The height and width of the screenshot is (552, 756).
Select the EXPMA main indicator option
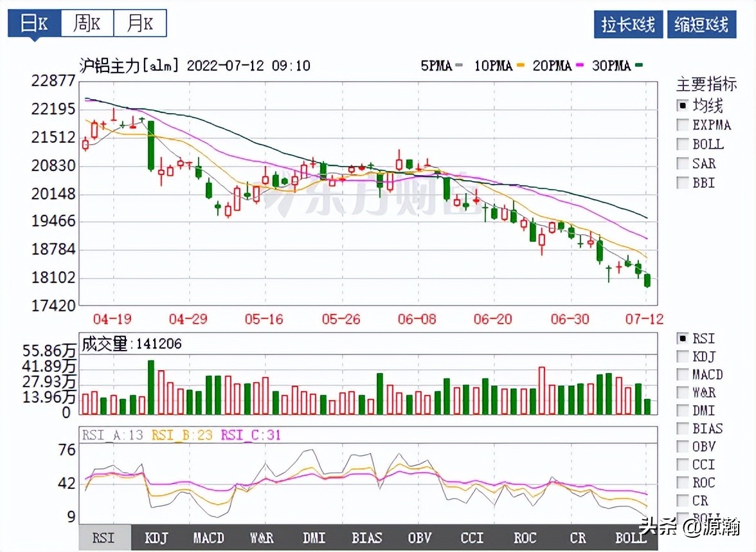pos(682,125)
